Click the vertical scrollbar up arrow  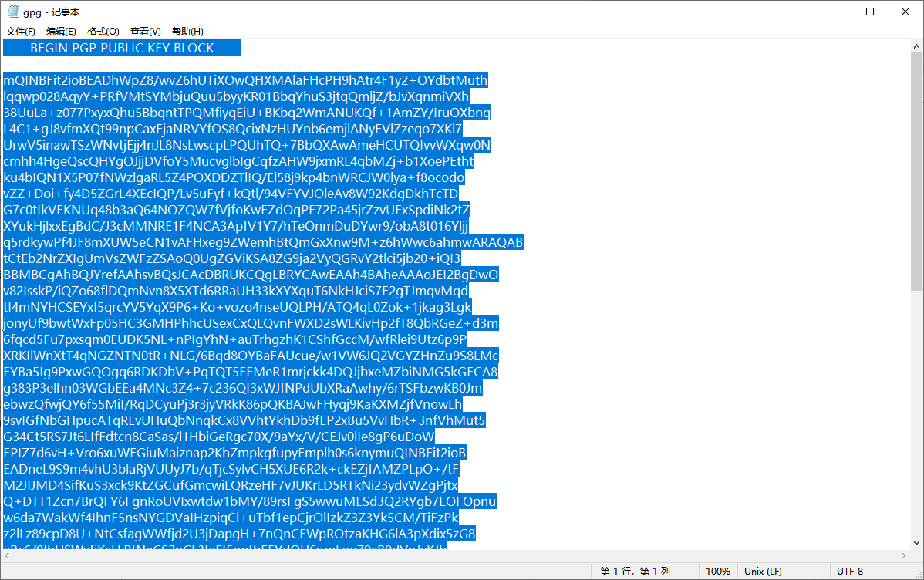pyautogui.click(x=916, y=46)
